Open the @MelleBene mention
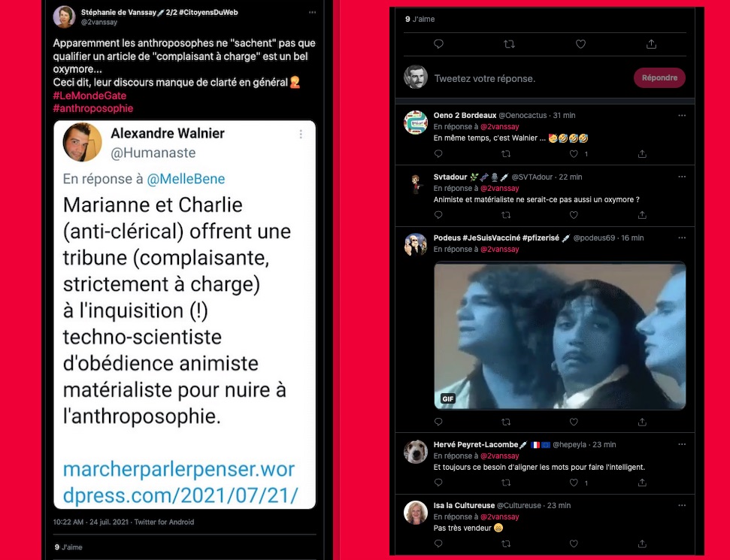The height and width of the screenshot is (560, 730). point(186,179)
